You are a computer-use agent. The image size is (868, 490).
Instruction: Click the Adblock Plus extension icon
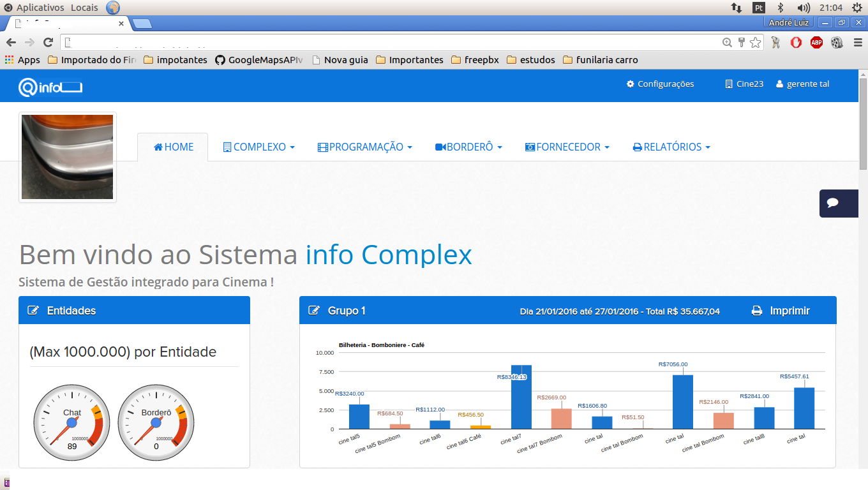816,43
